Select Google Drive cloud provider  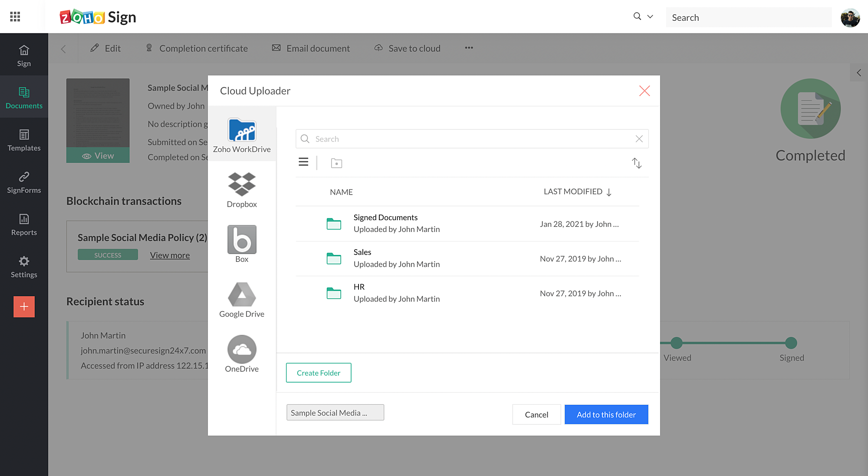click(x=242, y=300)
